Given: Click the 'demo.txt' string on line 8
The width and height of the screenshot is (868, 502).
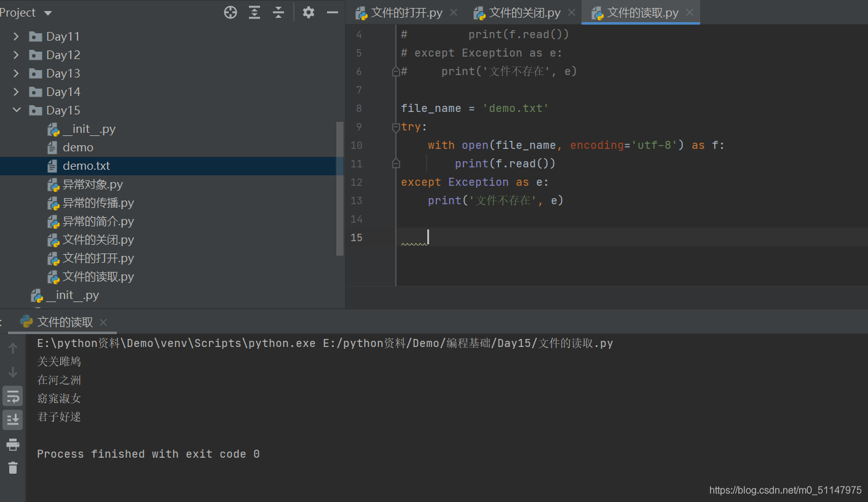Looking at the screenshot, I should tap(515, 108).
